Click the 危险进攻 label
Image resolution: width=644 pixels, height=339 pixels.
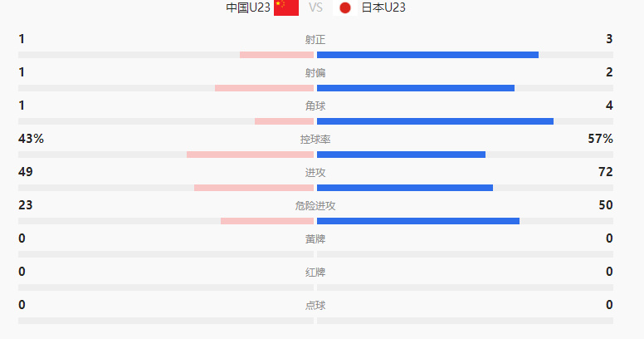315,206
